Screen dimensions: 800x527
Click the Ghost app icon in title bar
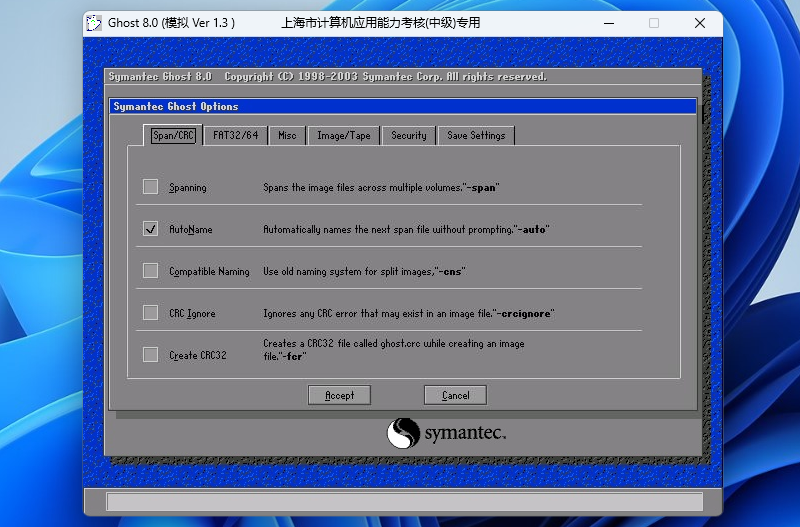tap(94, 23)
